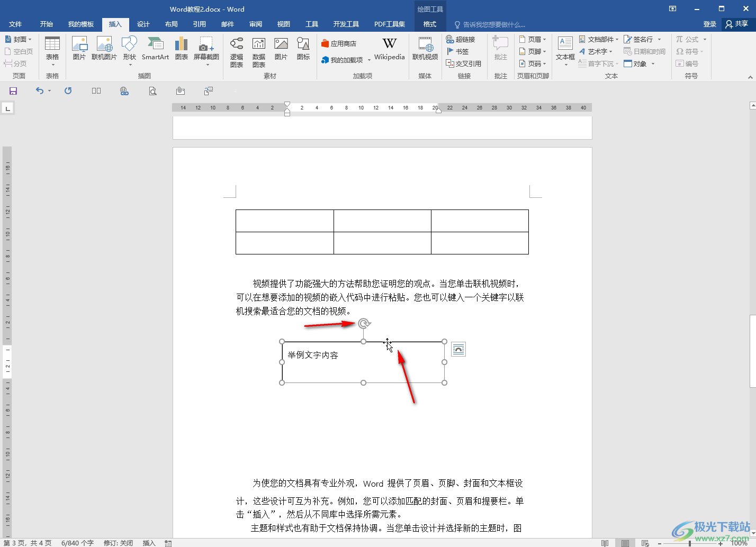This screenshot has height=547, width=756.
Task: Open drawing tools Format (格式) tab
Action: (430, 24)
